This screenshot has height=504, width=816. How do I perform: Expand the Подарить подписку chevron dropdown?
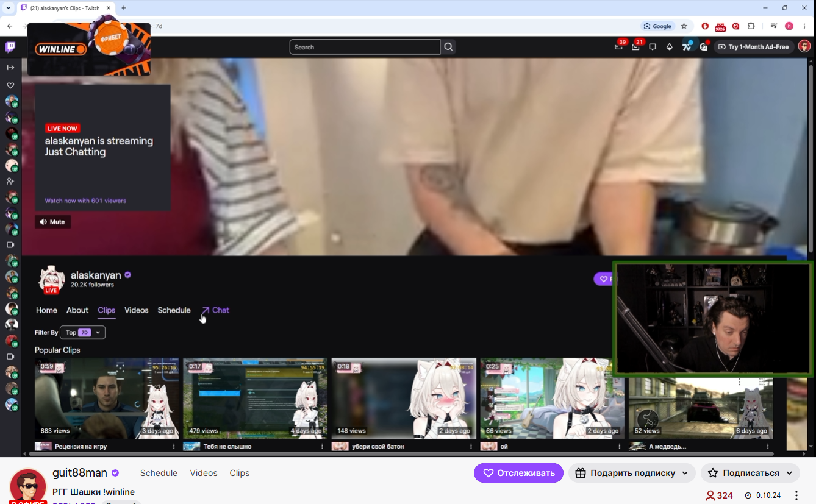tap(685, 473)
